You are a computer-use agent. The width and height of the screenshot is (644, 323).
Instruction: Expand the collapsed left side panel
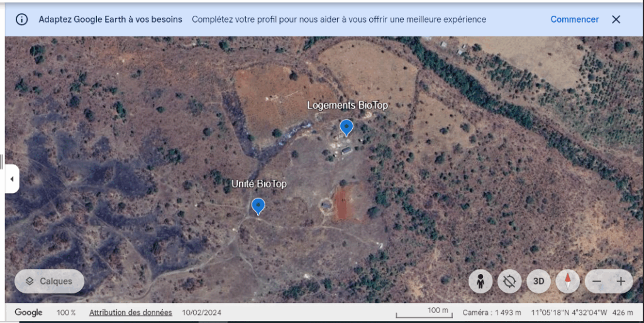[11, 180]
